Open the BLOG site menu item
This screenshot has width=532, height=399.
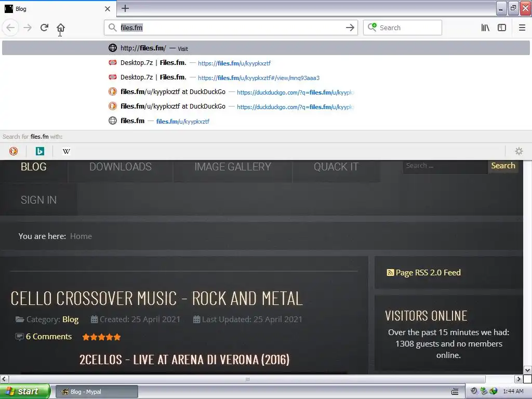[x=34, y=167]
